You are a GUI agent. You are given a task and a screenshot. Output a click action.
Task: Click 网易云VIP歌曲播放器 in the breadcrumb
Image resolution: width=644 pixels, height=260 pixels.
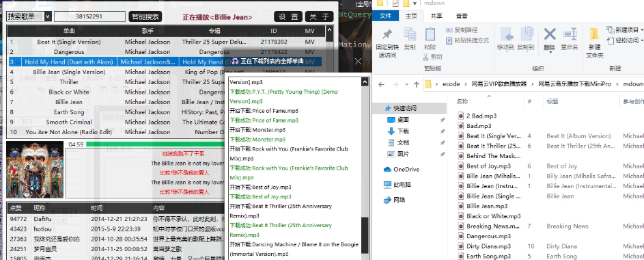(499, 84)
